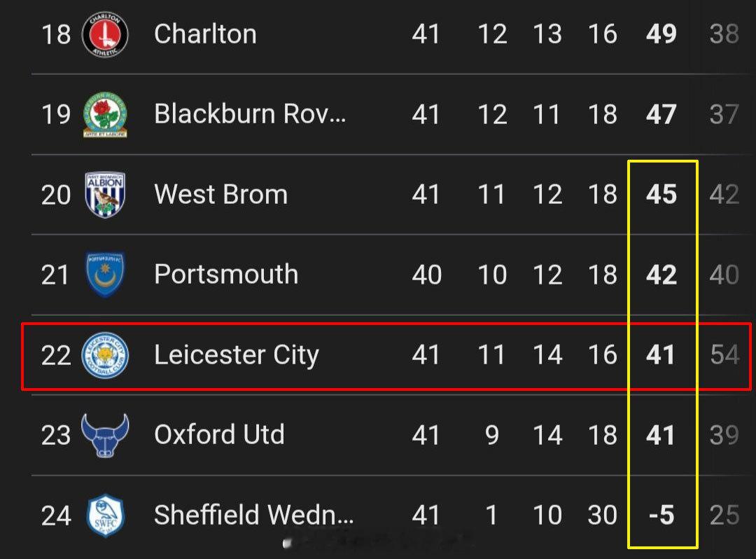The width and height of the screenshot is (756, 559).
Task: Click the Blackburn Rovers club crest
Action: tap(105, 114)
